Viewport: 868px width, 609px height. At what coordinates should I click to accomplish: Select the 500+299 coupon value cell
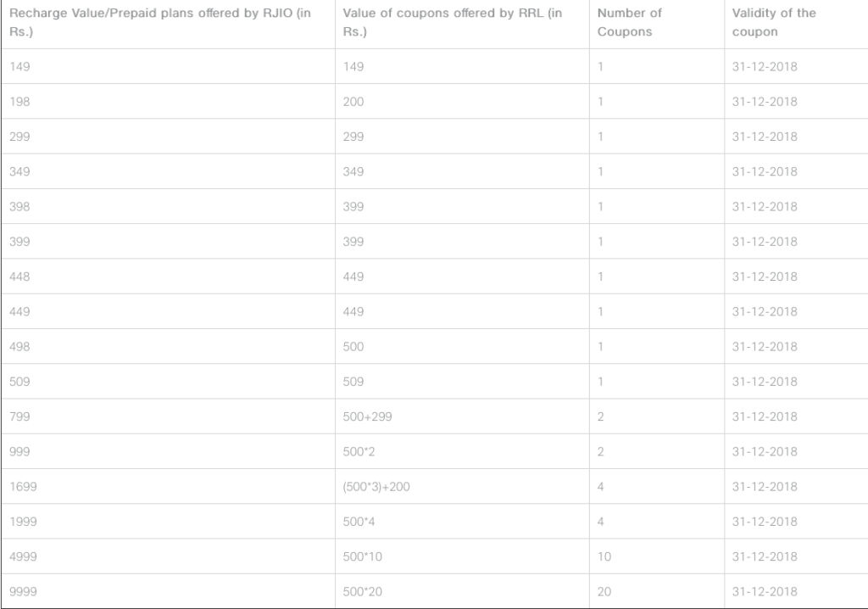pos(462,416)
